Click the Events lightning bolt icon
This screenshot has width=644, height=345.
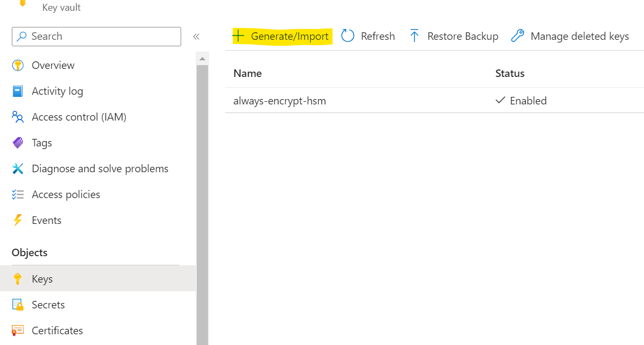[x=18, y=221]
